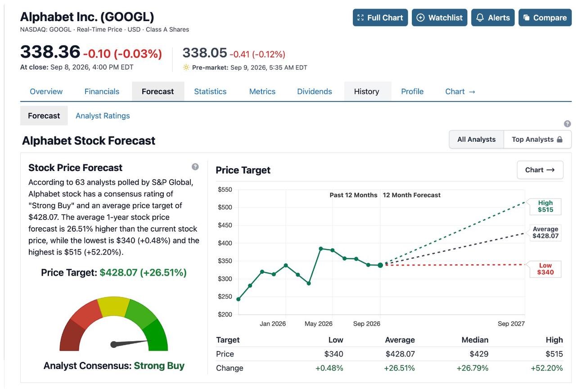Open the Metrics tab

(262, 91)
